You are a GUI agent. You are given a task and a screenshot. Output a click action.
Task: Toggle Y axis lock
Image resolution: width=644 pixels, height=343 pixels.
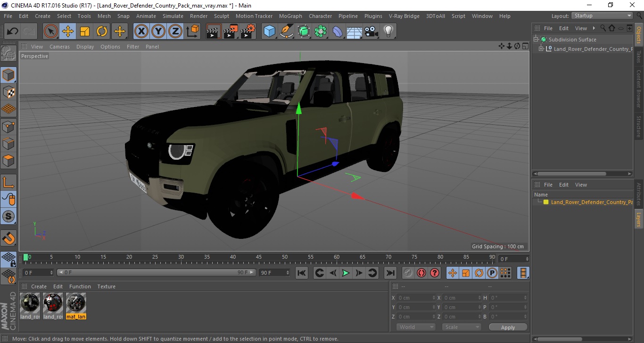[x=158, y=32]
